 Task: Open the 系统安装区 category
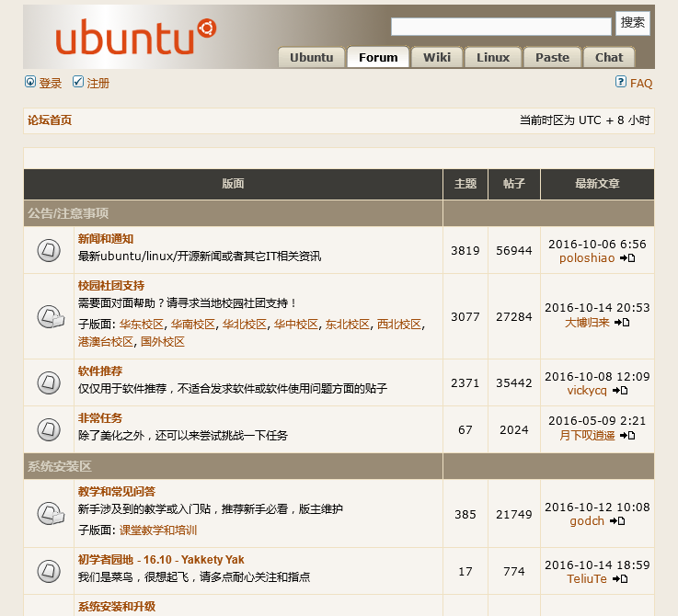60,466
